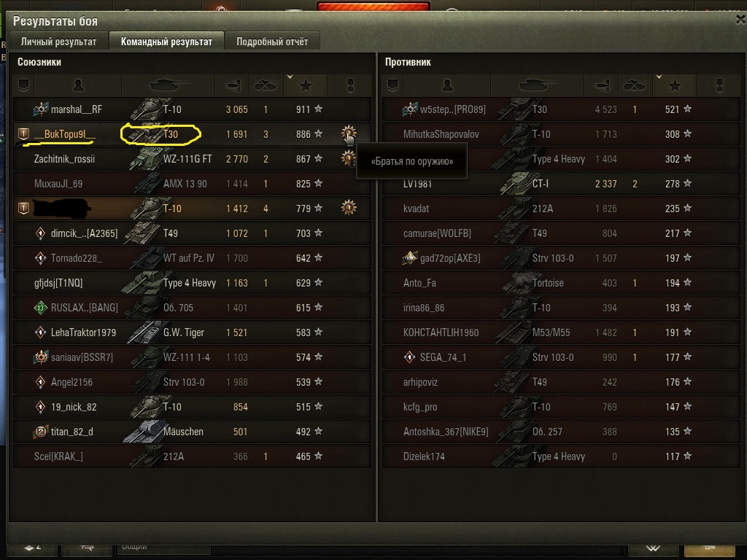This screenshot has width=747, height=560.
Task: Select Командный результат tab
Action: (x=166, y=42)
